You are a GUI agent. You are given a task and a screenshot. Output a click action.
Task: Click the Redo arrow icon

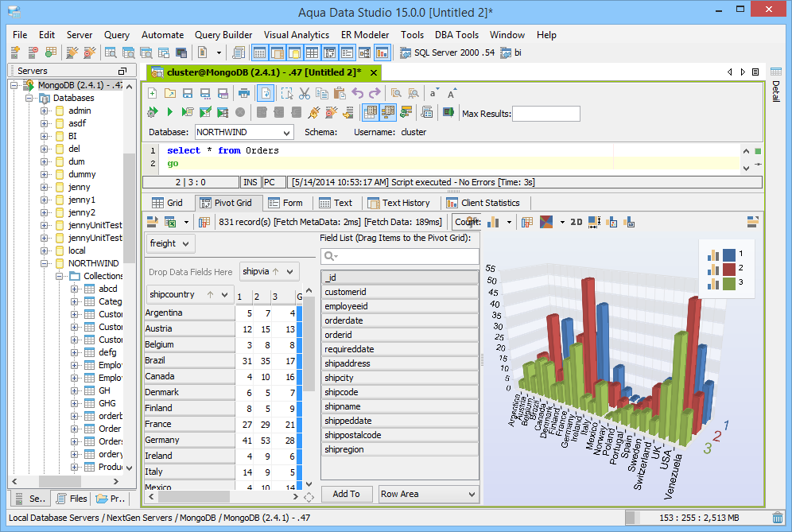pyautogui.click(x=375, y=93)
